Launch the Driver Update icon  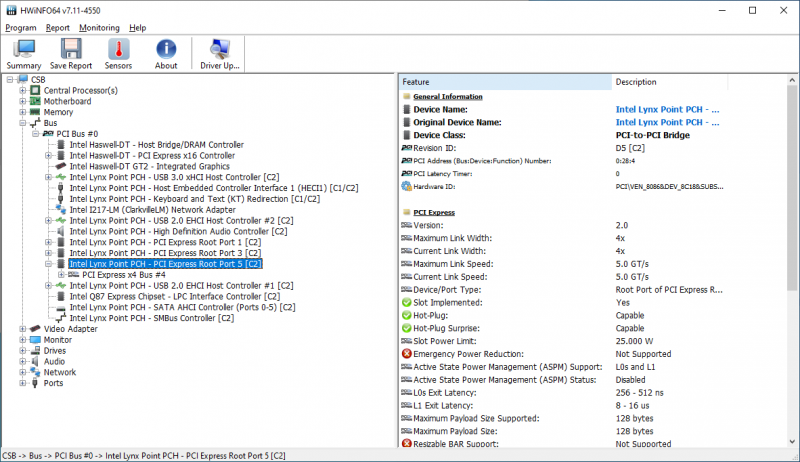(220, 49)
